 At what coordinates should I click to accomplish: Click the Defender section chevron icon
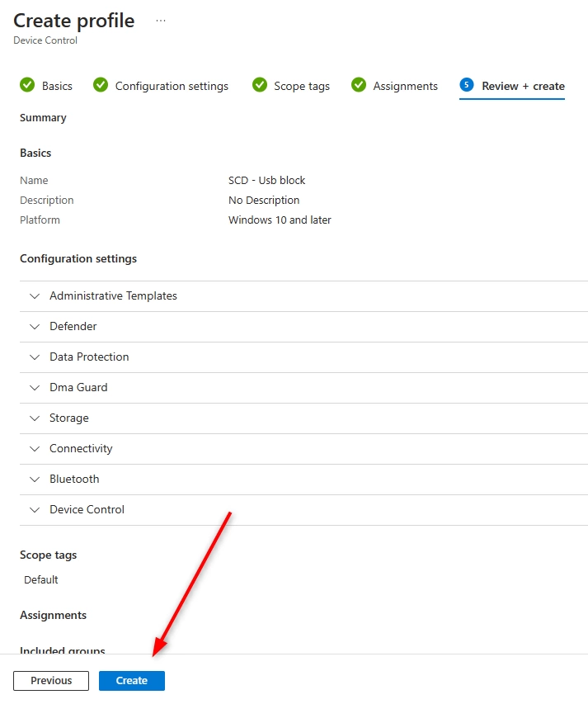tap(34, 327)
